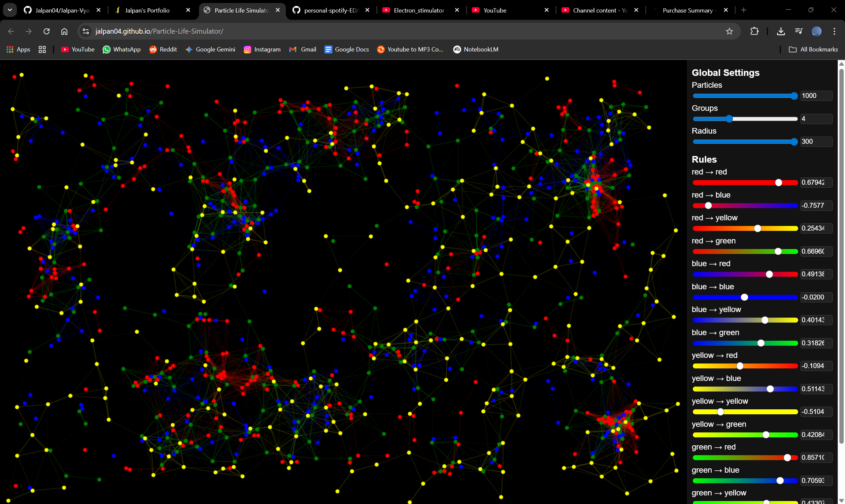This screenshot has width=845, height=504.
Task: Switch to the Purchase Summary tab
Action: coord(690,10)
